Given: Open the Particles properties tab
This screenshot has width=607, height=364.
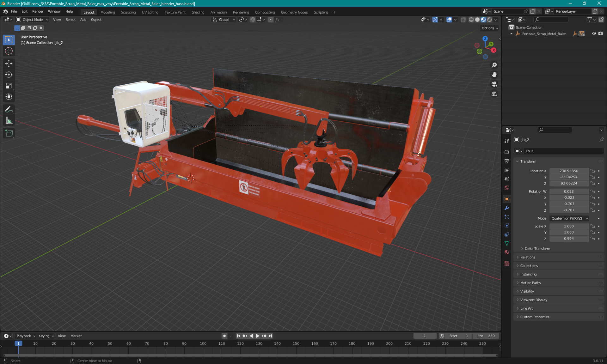Looking at the screenshot, I should click(507, 217).
